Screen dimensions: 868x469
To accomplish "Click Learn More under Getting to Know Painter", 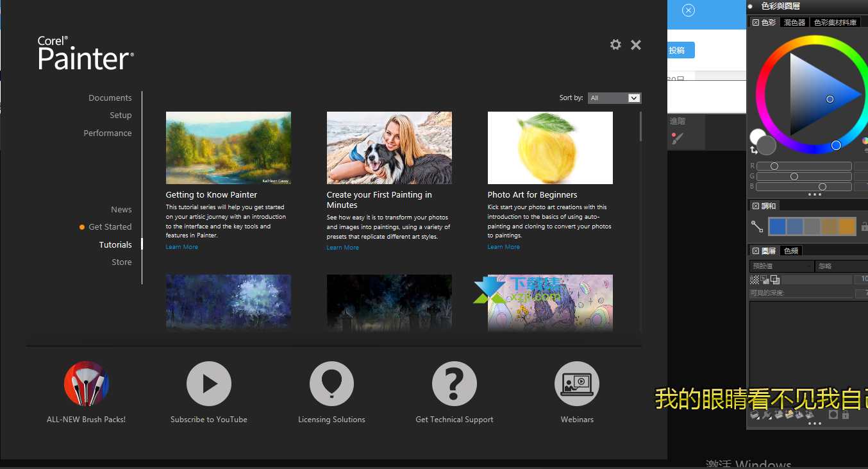I will (181, 247).
